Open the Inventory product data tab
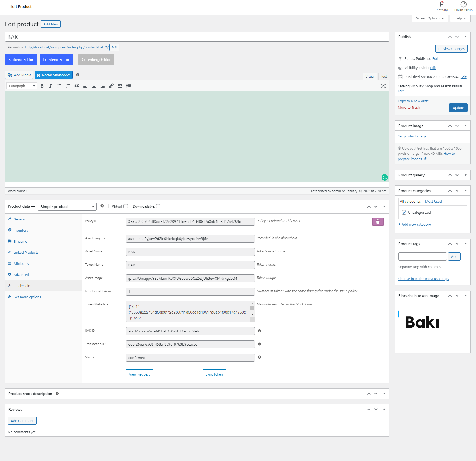This screenshot has width=476, height=461. click(x=21, y=230)
